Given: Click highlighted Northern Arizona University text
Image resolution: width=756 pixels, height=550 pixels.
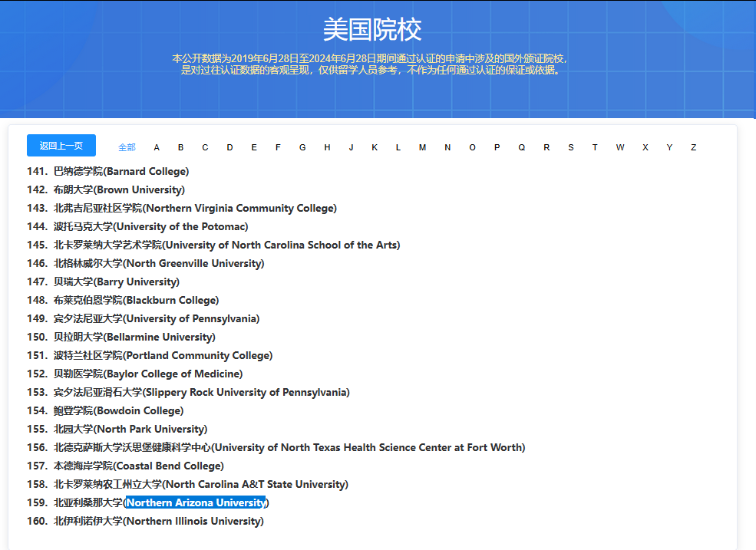Looking at the screenshot, I should [x=195, y=502].
